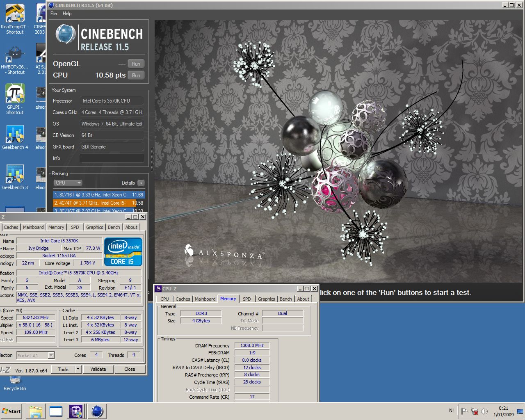The image size is (525, 420).
Task: Select ranking entry 8C/16T @ 3.33 GHz Xeon
Action: click(x=99, y=195)
